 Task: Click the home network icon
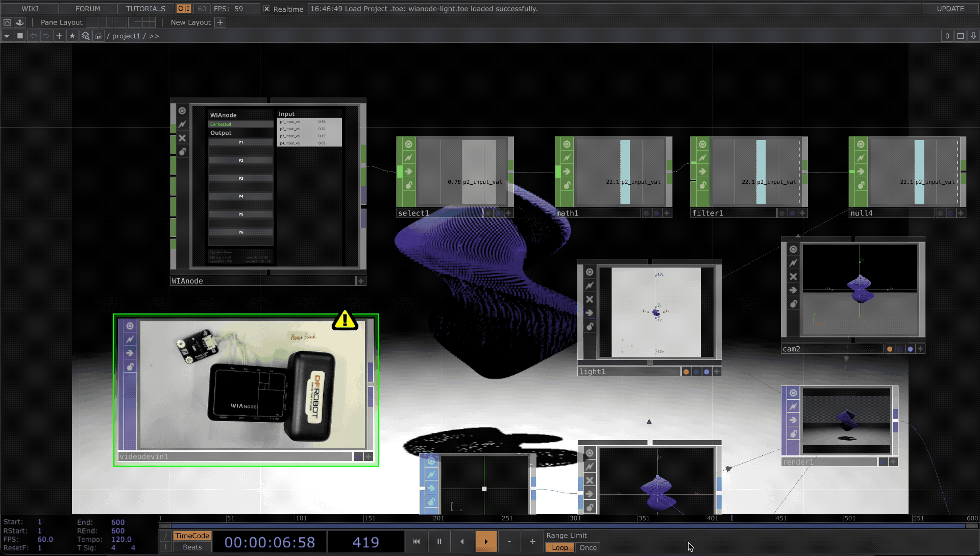99,36
